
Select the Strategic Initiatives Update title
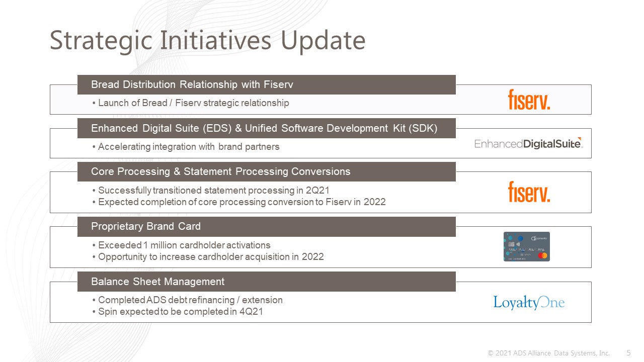[x=207, y=41]
